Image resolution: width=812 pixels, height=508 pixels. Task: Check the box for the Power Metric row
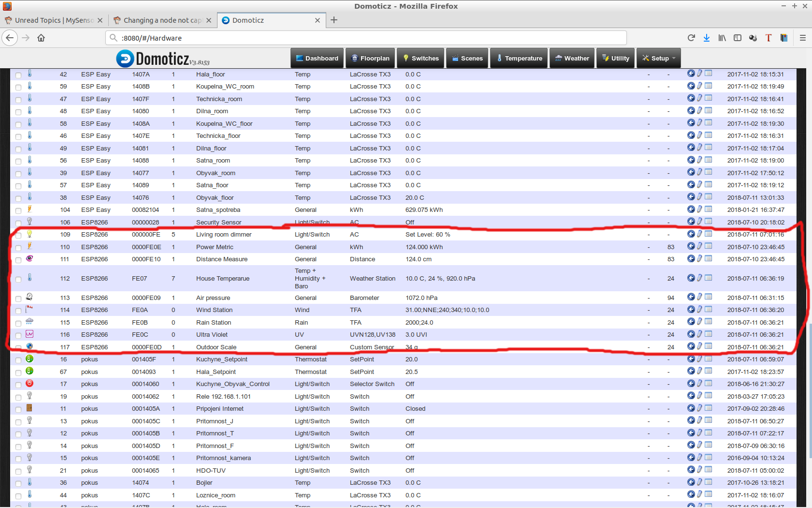point(18,248)
